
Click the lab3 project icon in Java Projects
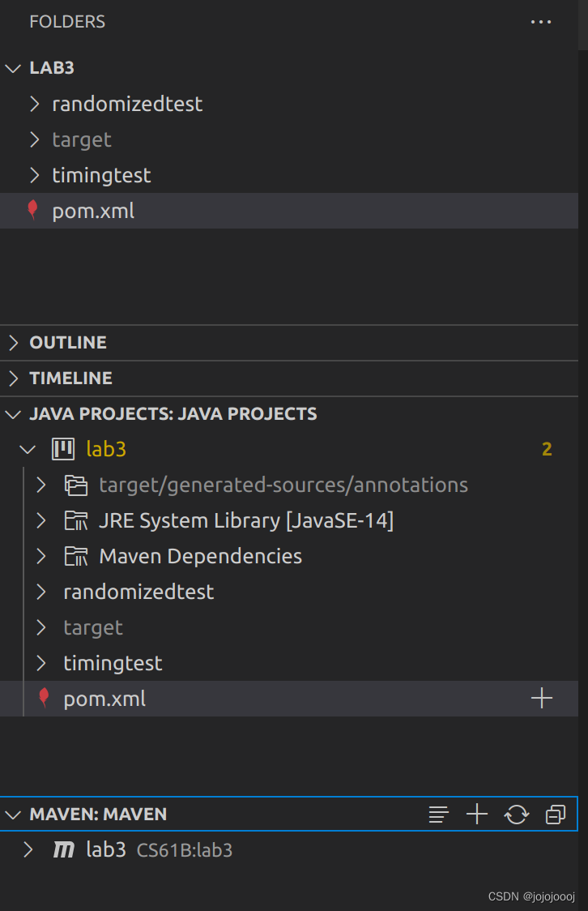[62, 448]
